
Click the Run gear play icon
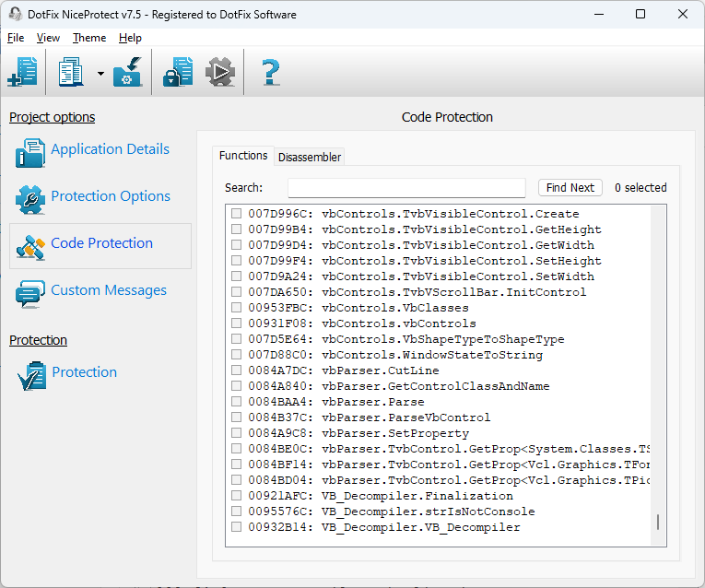click(220, 72)
